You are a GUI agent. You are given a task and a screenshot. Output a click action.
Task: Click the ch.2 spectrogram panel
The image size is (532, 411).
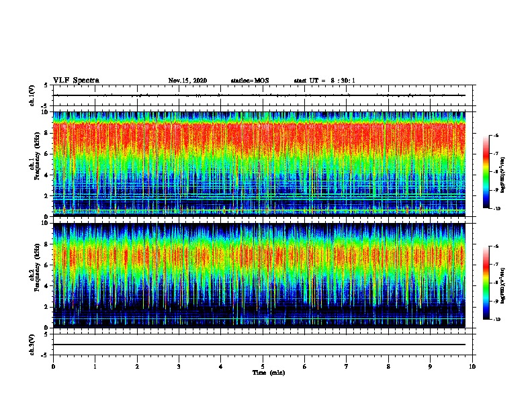click(259, 275)
